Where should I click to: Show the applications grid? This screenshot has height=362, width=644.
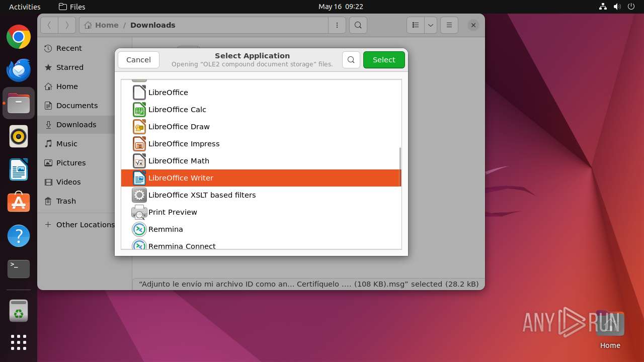(19, 342)
